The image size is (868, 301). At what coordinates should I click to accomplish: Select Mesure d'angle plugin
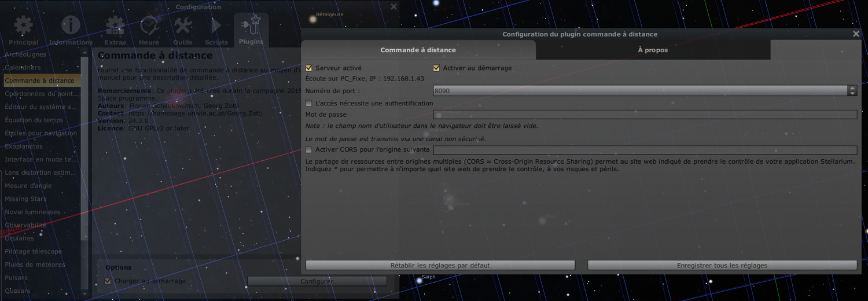click(x=42, y=186)
